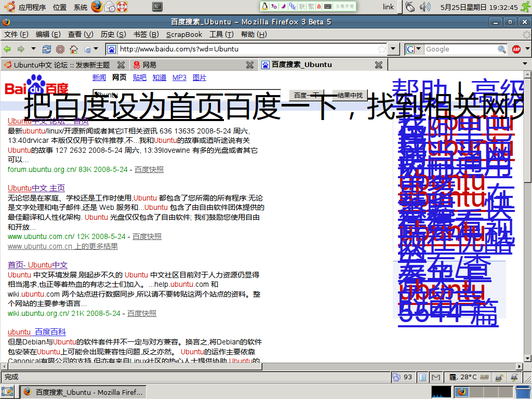
Task: Open the Ubuntu中文 主页 search result
Action: tap(36, 188)
